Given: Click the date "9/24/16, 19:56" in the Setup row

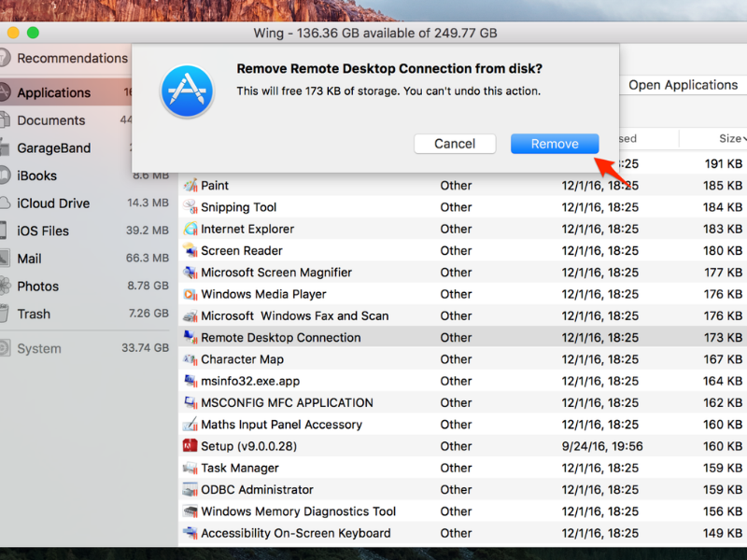Looking at the screenshot, I should tap(602, 446).
